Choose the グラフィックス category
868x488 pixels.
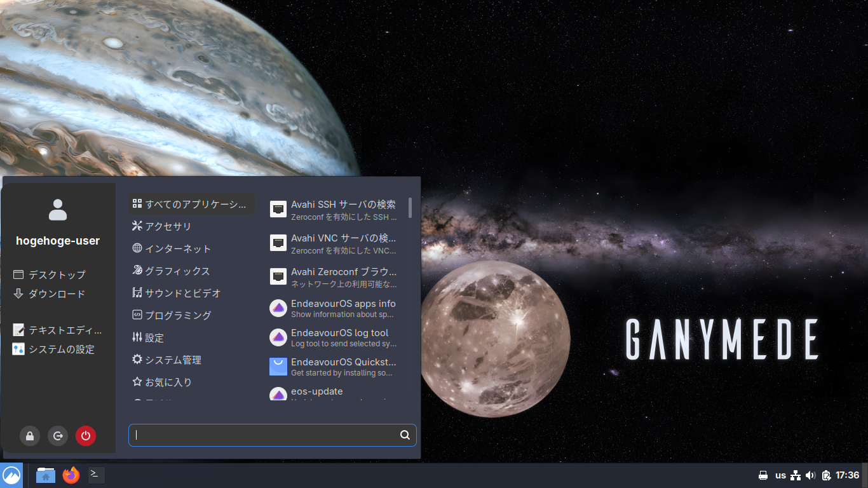191,271
